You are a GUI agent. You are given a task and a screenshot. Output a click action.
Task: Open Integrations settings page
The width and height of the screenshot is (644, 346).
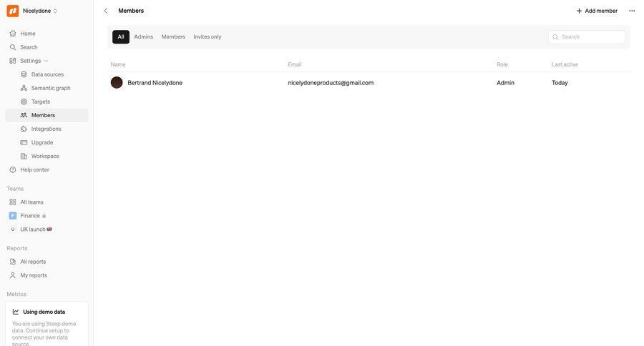click(x=46, y=129)
